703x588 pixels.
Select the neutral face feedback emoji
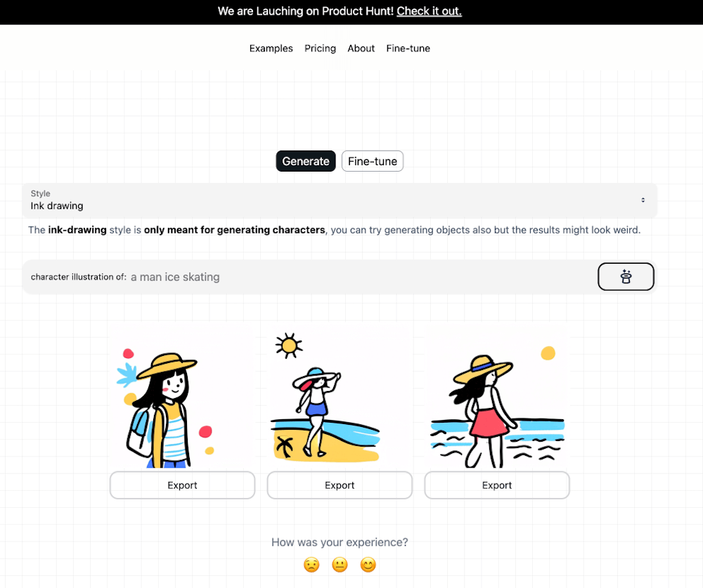(340, 564)
